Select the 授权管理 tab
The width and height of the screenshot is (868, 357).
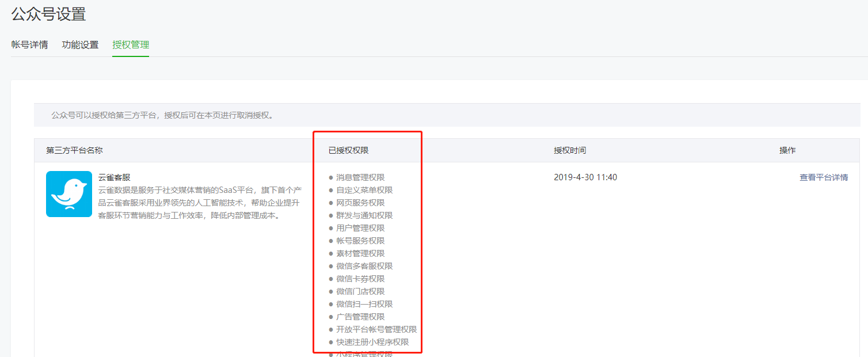pyautogui.click(x=131, y=45)
